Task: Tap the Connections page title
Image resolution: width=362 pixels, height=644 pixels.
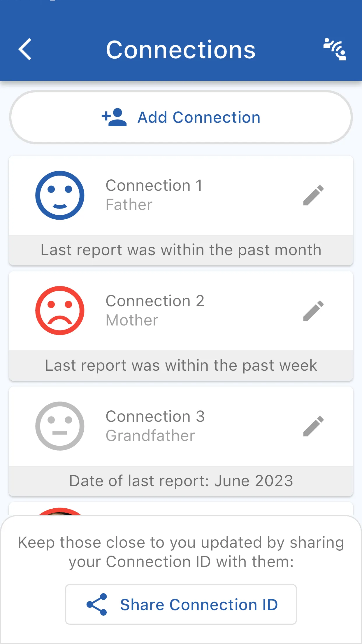Action: click(181, 50)
